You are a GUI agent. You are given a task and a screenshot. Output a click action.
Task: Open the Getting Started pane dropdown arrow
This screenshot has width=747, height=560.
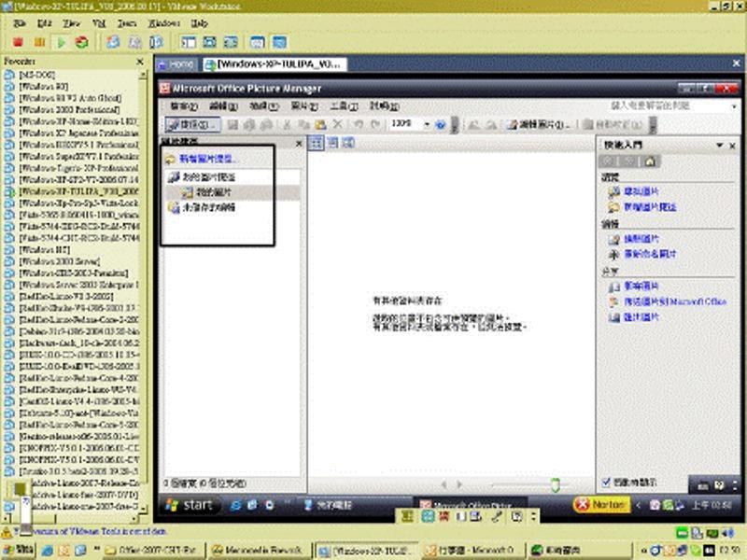point(719,146)
